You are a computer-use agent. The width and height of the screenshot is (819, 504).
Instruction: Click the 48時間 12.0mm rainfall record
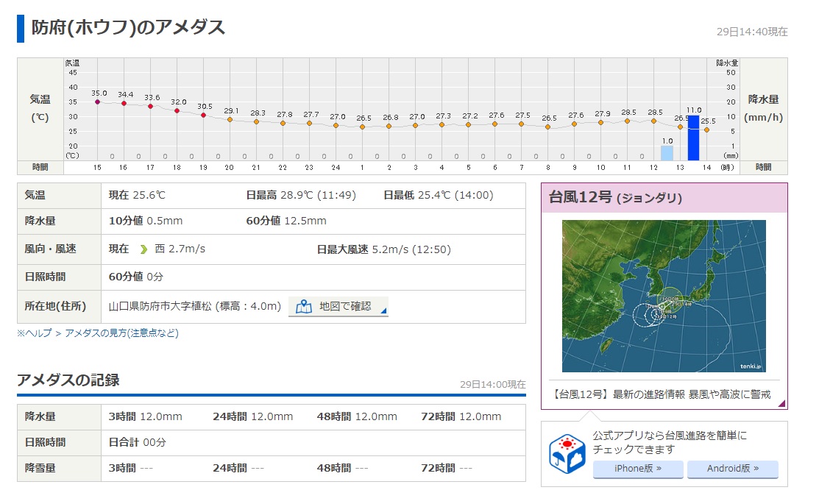(357, 416)
